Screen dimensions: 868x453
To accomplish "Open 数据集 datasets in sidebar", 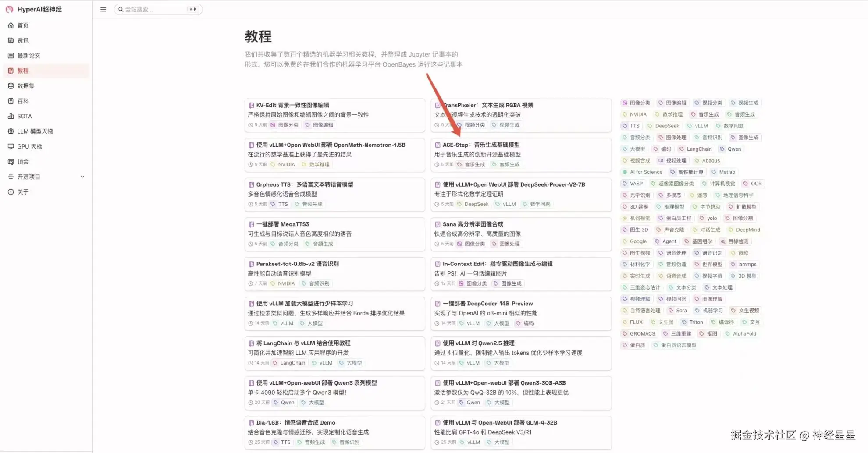I will click(x=46, y=86).
